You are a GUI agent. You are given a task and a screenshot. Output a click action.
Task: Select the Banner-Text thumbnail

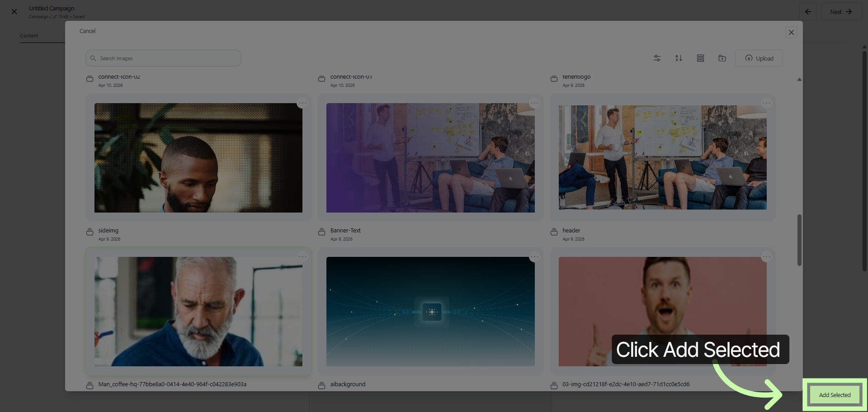tap(430, 158)
